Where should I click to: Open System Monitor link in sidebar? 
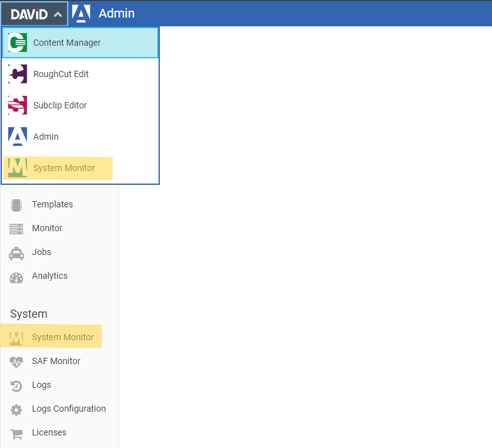point(63,337)
